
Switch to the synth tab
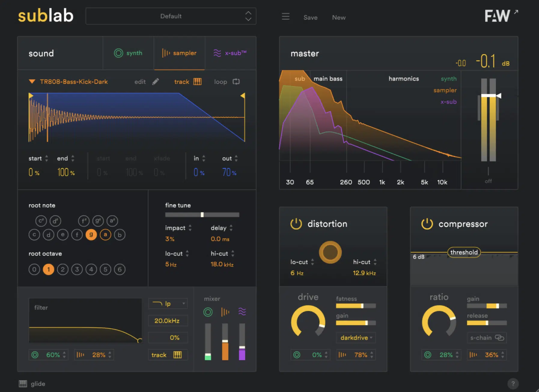(x=128, y=53)
